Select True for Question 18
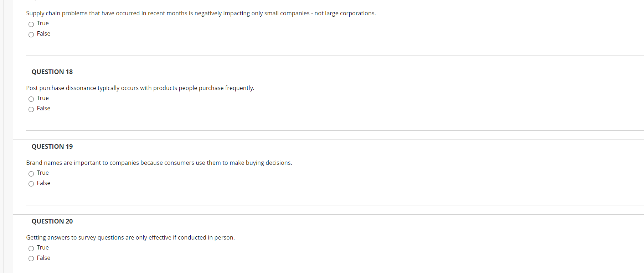This screenshot has width=644, height=273. [x=31, y=99]
